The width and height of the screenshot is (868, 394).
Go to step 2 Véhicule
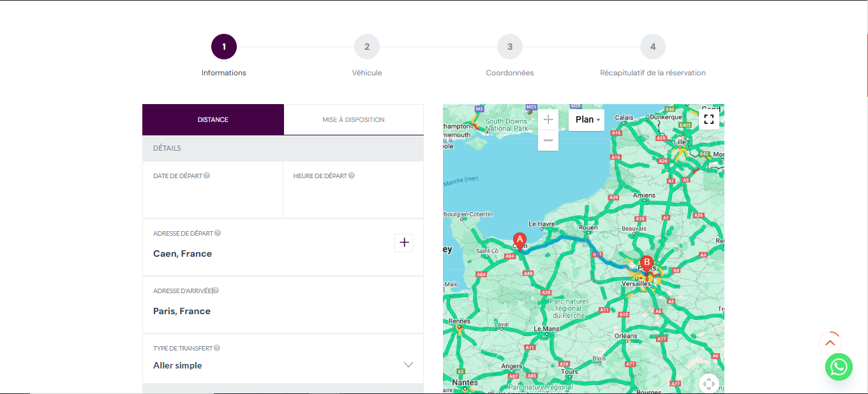click(x=367, y=47)
